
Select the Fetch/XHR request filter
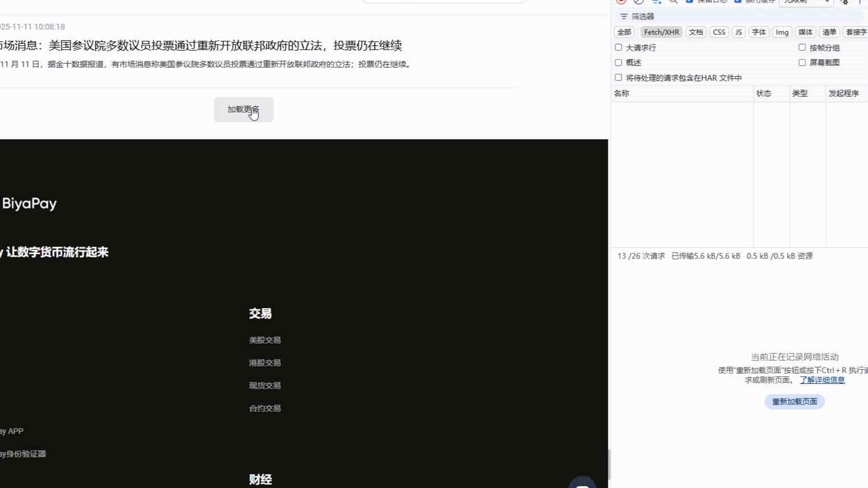pos(661,32)
